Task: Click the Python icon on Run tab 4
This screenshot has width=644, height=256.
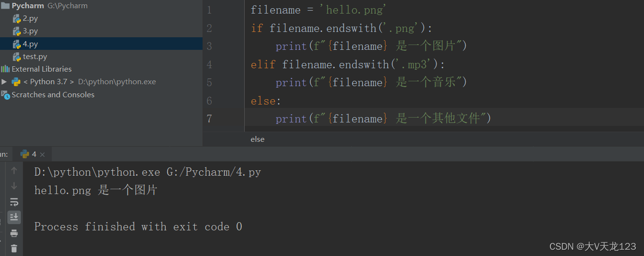Action: click(x=25, y=154)
